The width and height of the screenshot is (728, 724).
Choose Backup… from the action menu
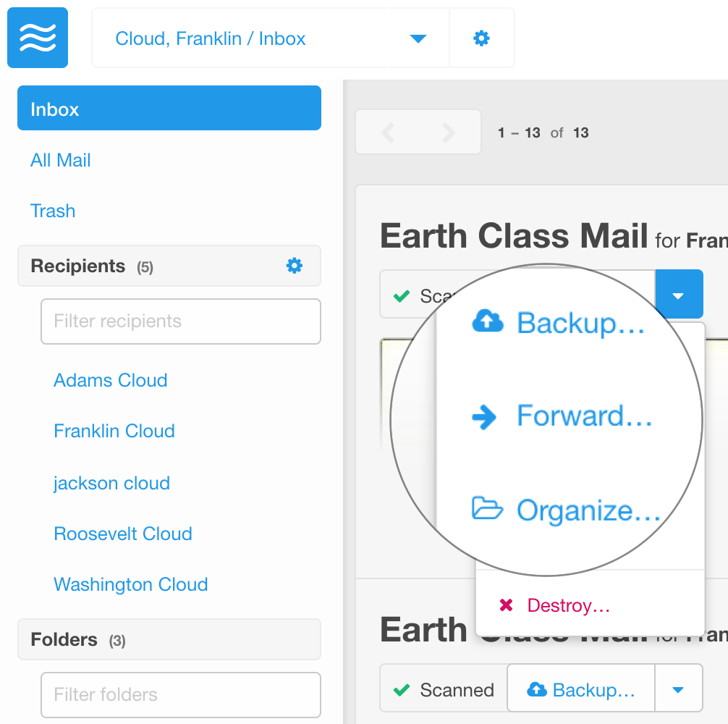pyautogui.click(x=558, y=323)
